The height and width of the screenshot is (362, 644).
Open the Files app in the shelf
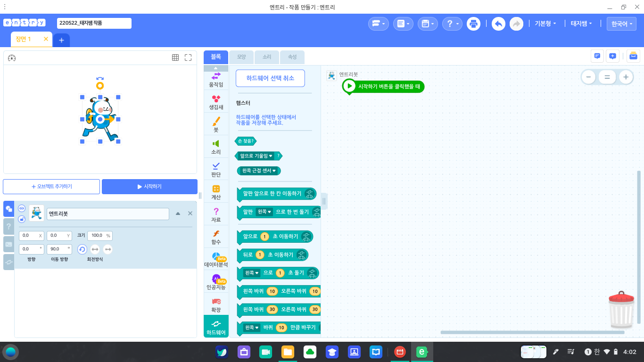[288, 352]
